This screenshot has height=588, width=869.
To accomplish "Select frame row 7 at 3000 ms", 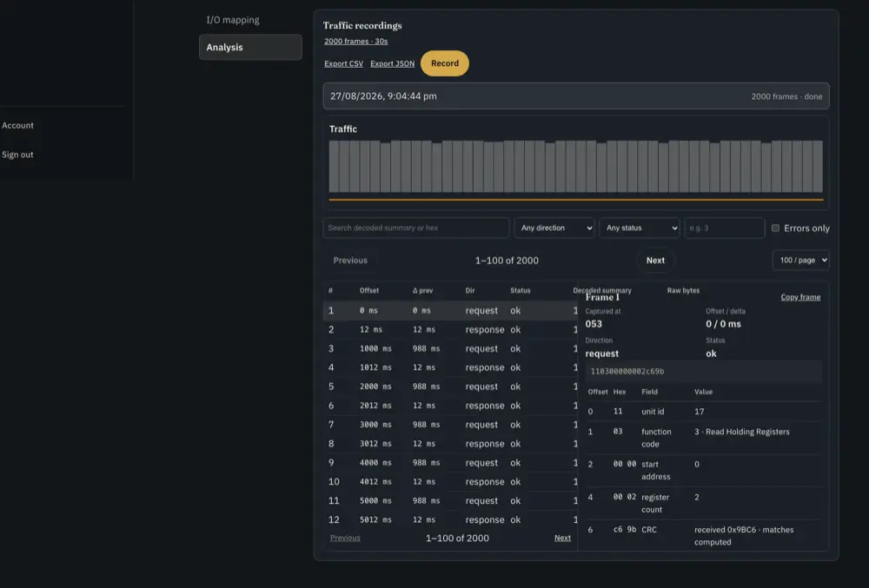I will tap(450, 425).
